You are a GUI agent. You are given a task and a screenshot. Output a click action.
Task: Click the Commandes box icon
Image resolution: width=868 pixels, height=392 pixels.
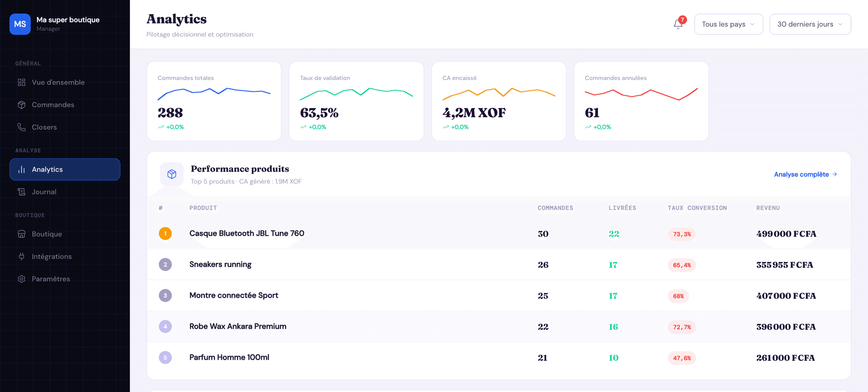(22, 105)
